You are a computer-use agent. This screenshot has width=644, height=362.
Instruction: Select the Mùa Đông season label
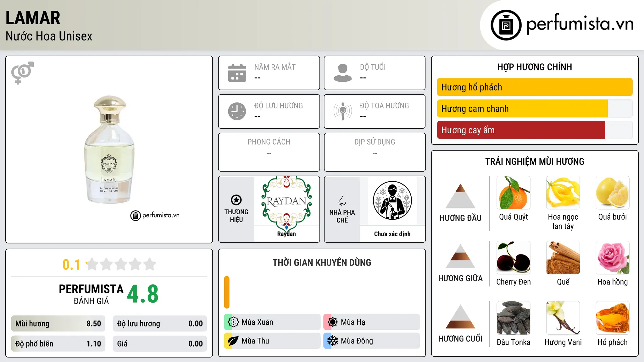click(x=357, y=341)
